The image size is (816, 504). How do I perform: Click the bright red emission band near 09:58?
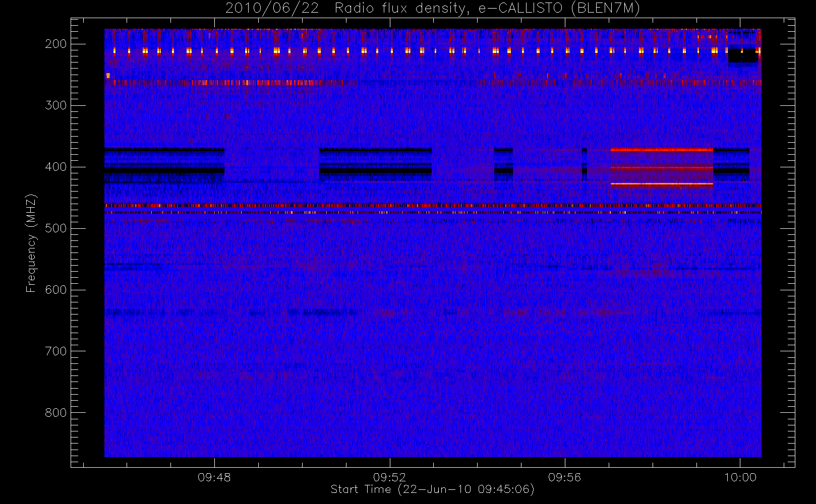tap(662, 150)
